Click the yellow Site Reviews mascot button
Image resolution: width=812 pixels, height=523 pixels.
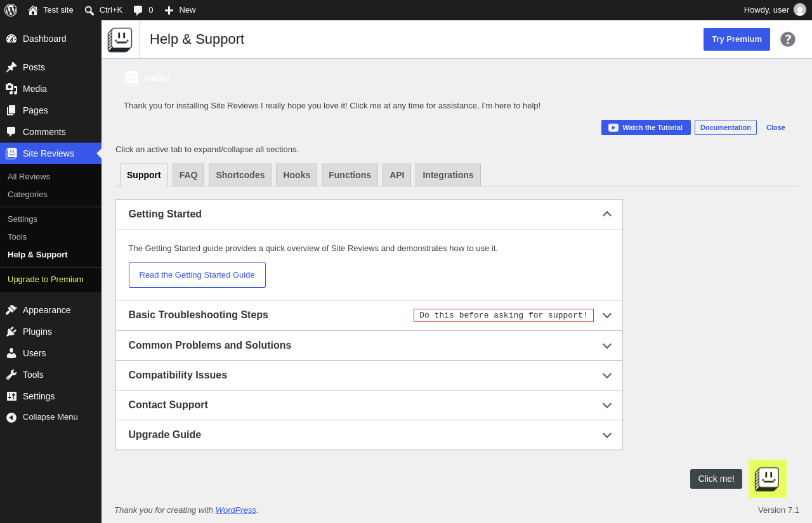point(768,479)
